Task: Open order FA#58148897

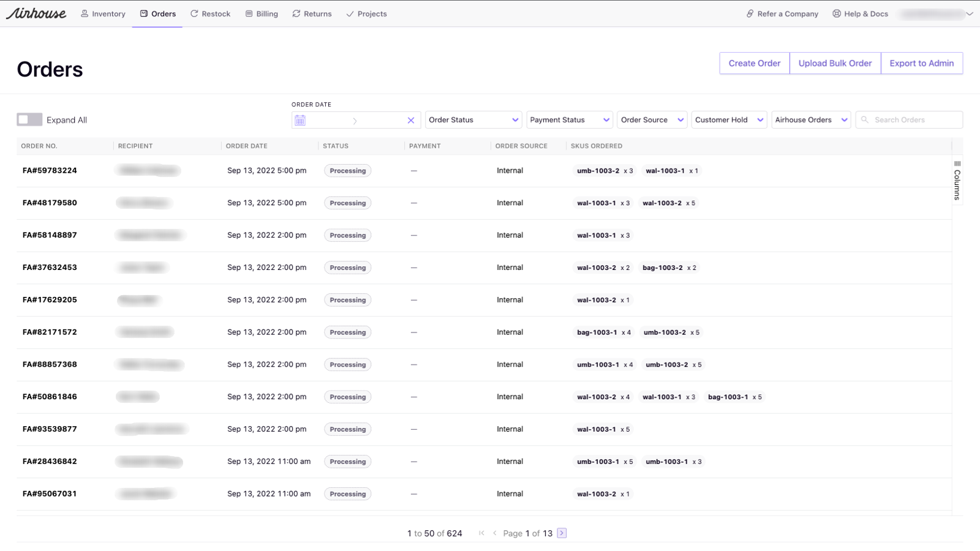Action: tap(50, 235)
